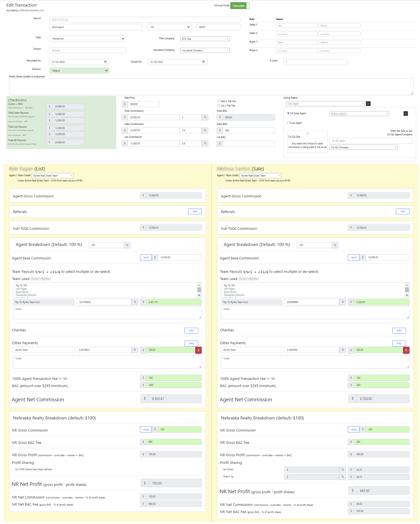Image resolution: width=420 pixels, height=524 pixels.
Task: Open the Closed On date picker calendar icon
Action: tap(203, 62)
